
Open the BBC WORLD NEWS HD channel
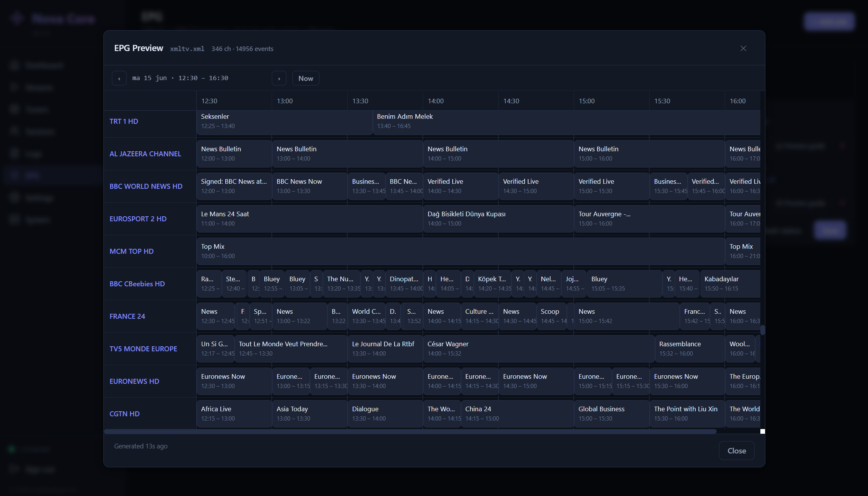146,186
